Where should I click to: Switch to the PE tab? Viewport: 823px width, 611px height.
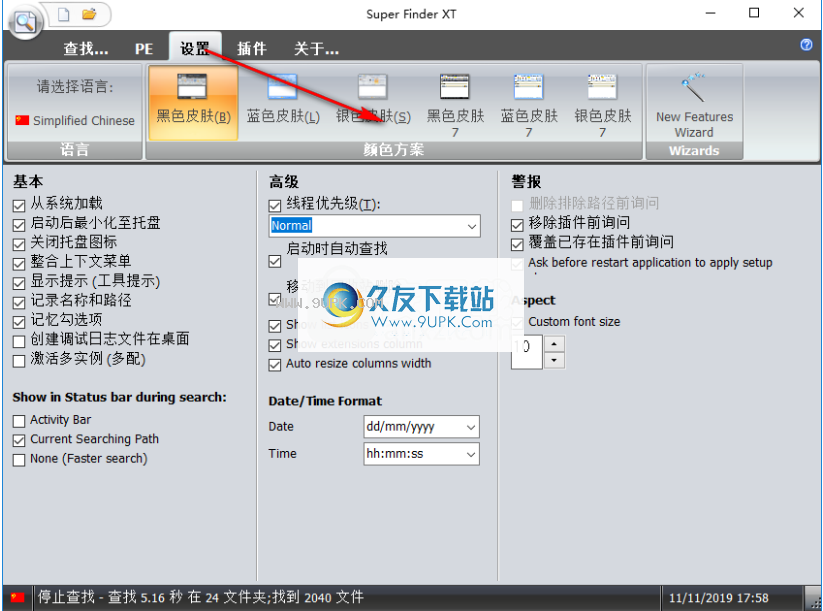(144, 49)
